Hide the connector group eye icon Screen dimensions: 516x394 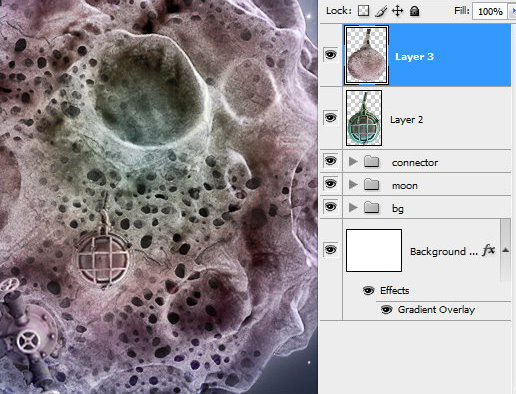tap(330, 161)
